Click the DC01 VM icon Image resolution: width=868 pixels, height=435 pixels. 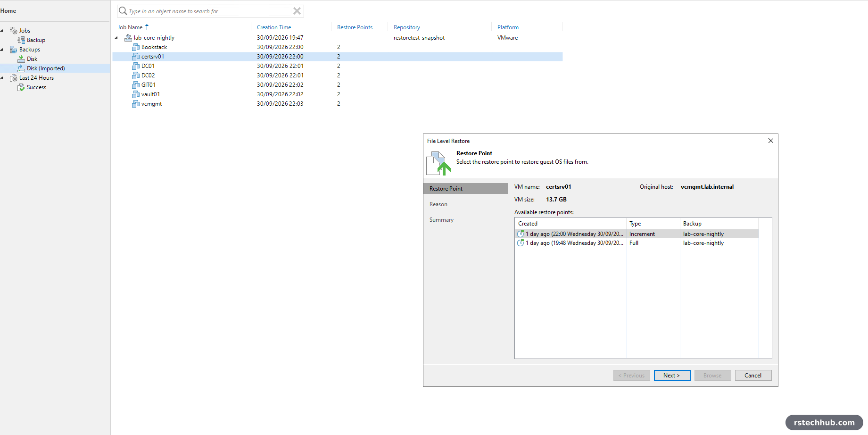(x=136, y=66)
